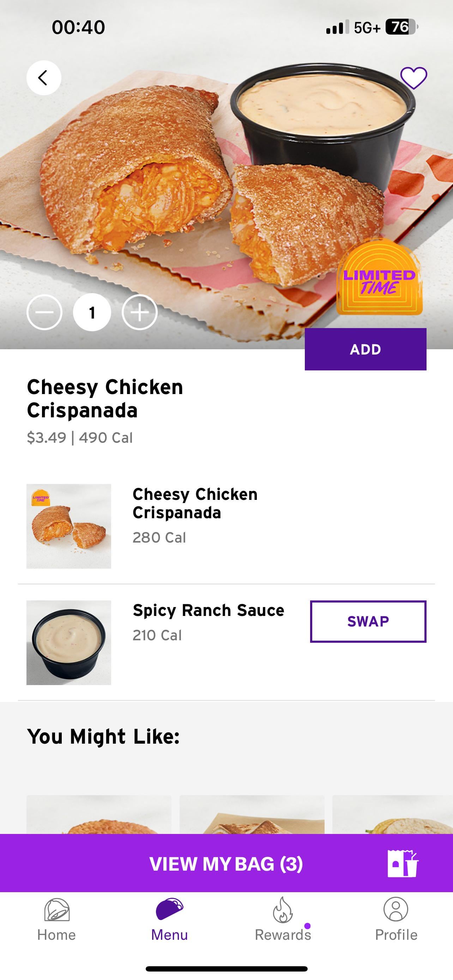Select the second You Might Like item
This screenshot has height=980, width=453.
pos(252,815)
